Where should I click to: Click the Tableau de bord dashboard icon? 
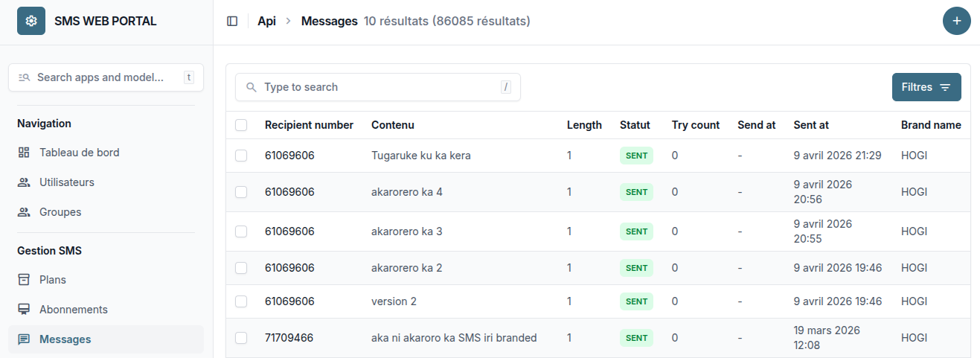24,153
